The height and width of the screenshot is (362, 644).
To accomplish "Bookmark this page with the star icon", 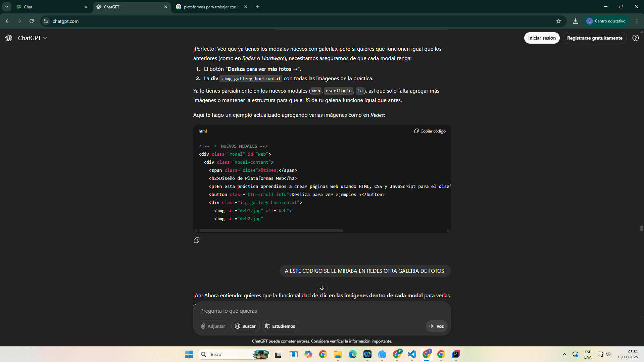I will tap(559, 21).
